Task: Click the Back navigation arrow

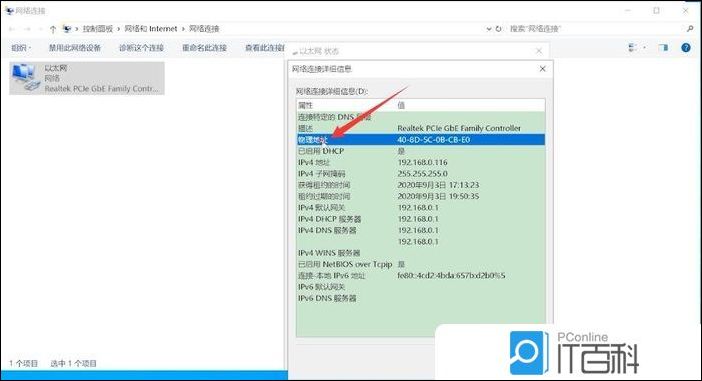Action: (12, 29)
